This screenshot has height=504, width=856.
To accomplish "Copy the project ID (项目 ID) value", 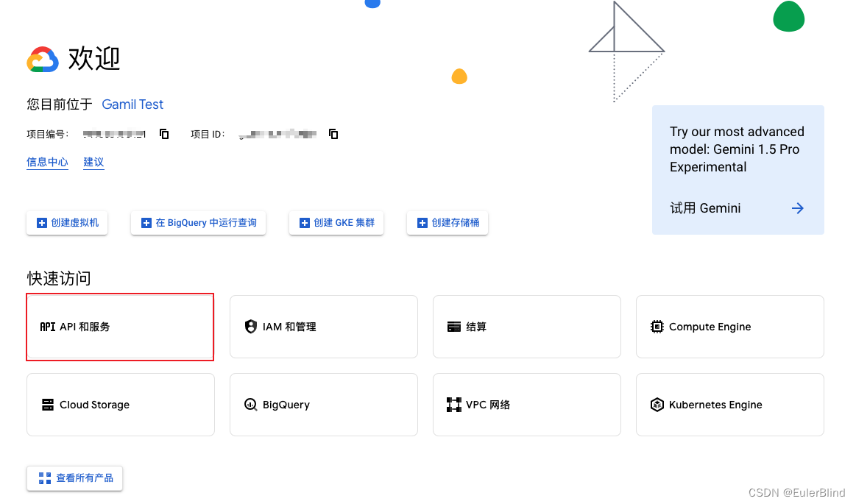I will click(333, 134).
